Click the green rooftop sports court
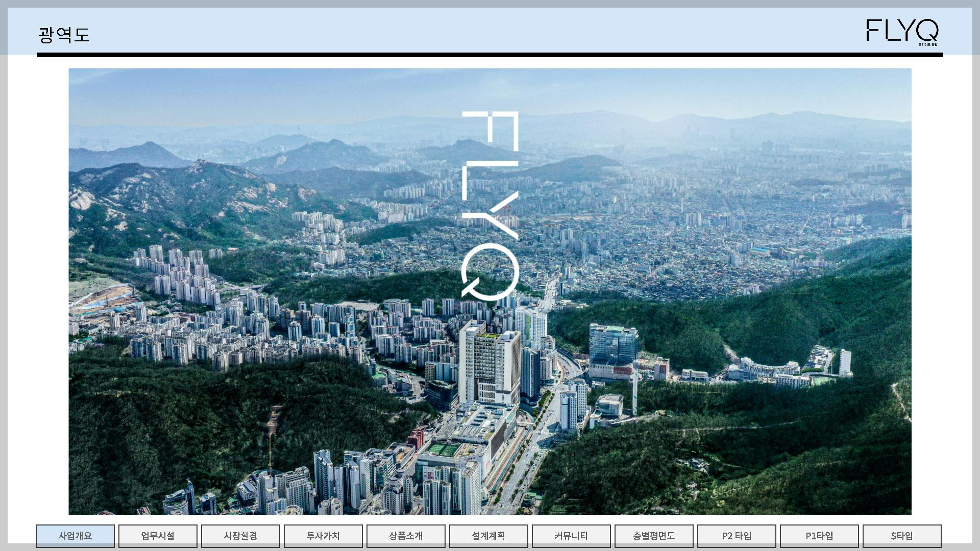Screen dimensions: 980x551 click(443, 449)
